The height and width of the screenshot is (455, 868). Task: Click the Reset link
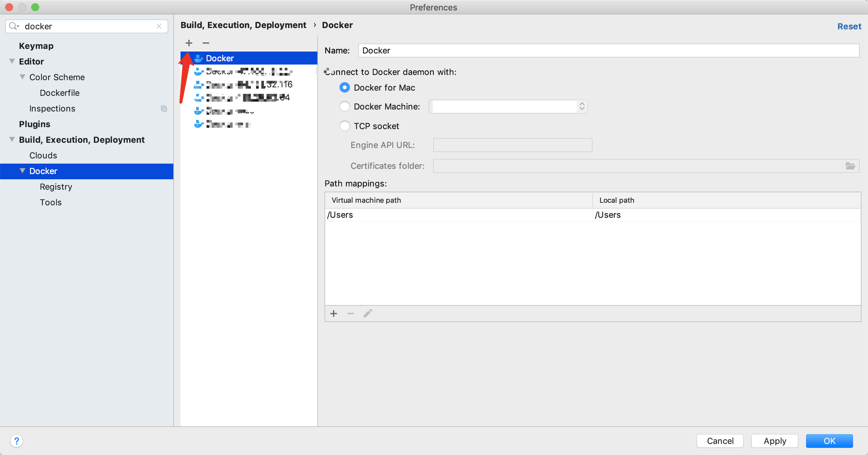[x=849, y=26]
